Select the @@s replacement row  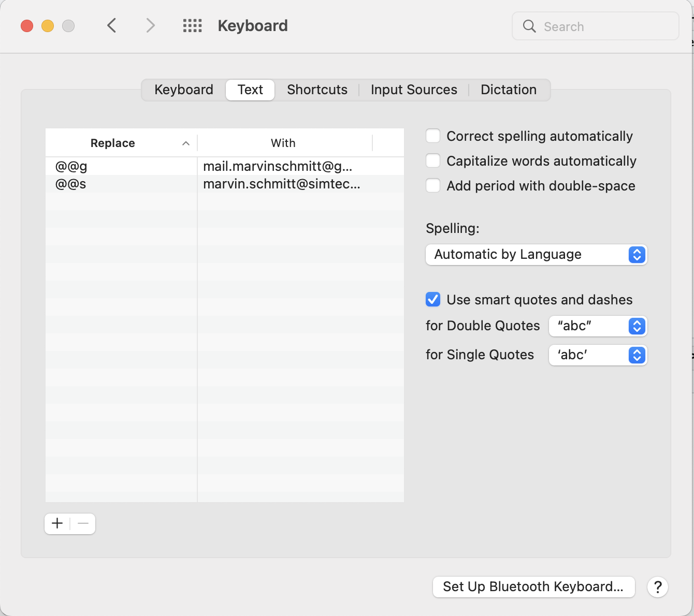(225, 184)
